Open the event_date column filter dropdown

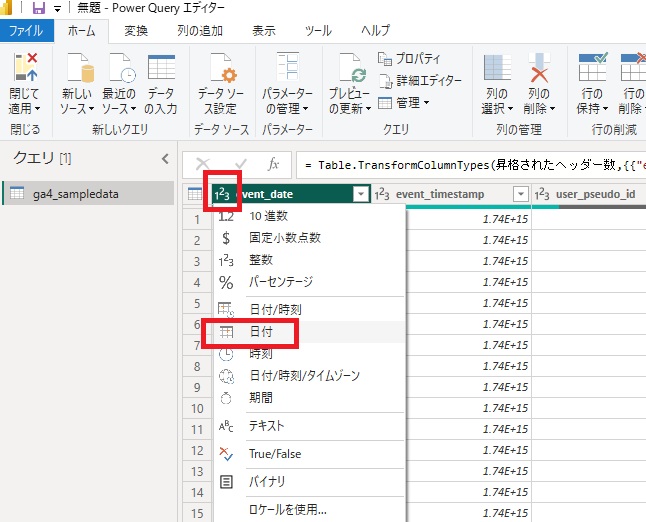[x=361, y=194]
